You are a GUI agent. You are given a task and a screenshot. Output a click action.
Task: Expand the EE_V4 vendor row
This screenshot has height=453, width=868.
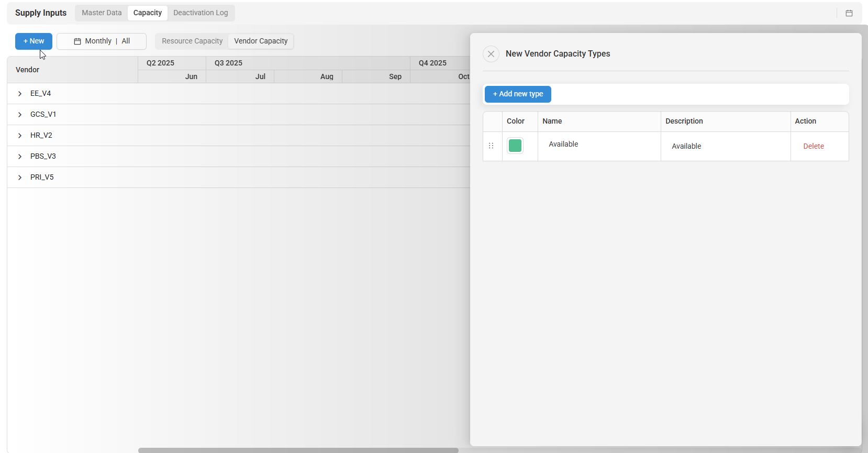pyautogui.click(x=20, y=94)
